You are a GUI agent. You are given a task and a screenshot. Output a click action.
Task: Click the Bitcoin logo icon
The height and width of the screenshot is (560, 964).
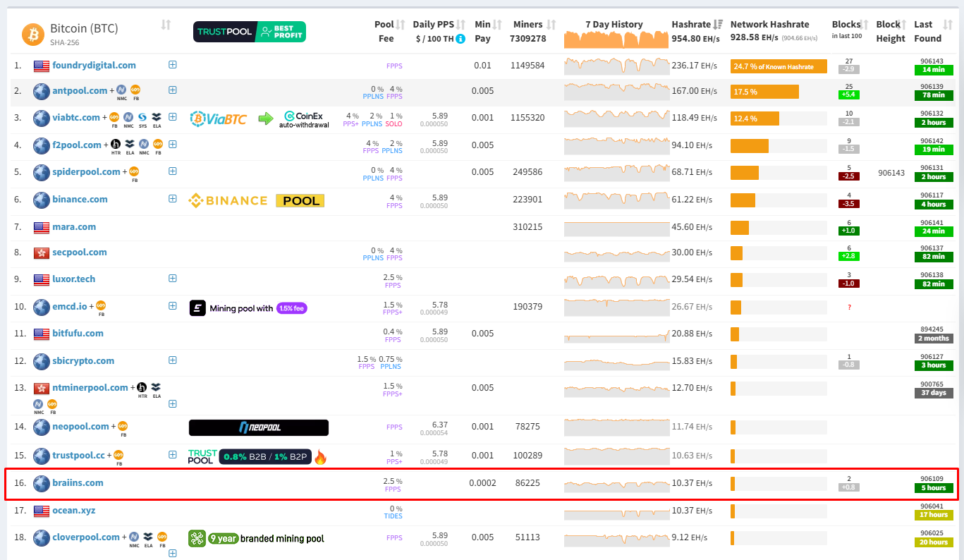click(x=33, y=33)
